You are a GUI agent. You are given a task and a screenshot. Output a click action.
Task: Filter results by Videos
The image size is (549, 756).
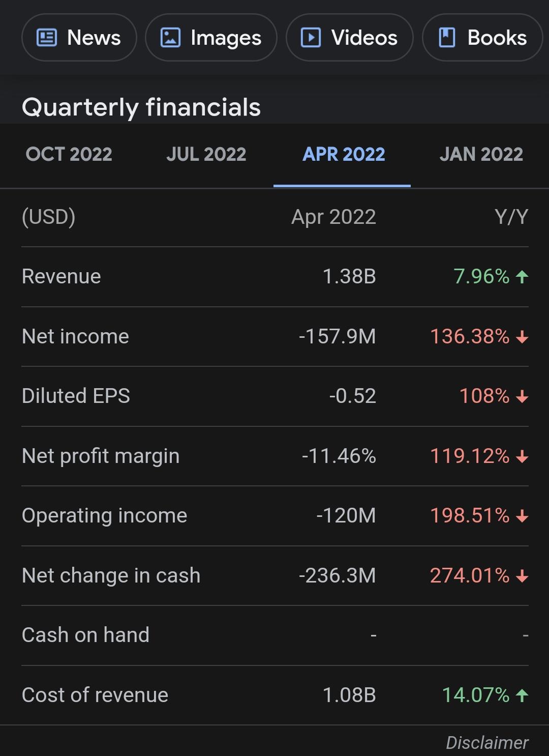tap(350, 38)
